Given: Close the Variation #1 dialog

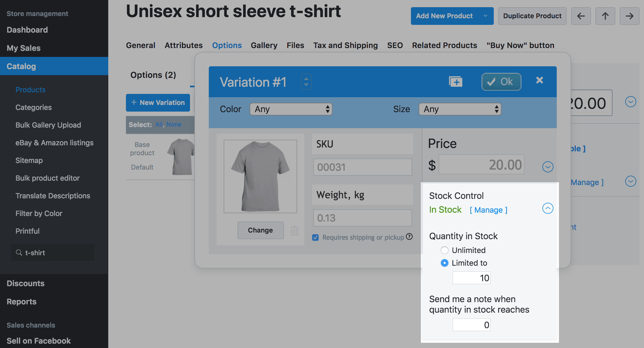Looking at the screenshot, I should (539, 80).
